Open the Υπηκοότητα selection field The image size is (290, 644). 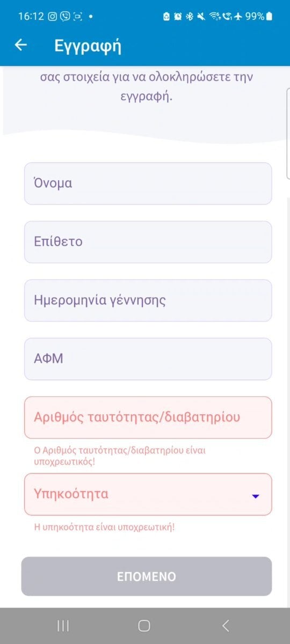click(x=148, y=494)
